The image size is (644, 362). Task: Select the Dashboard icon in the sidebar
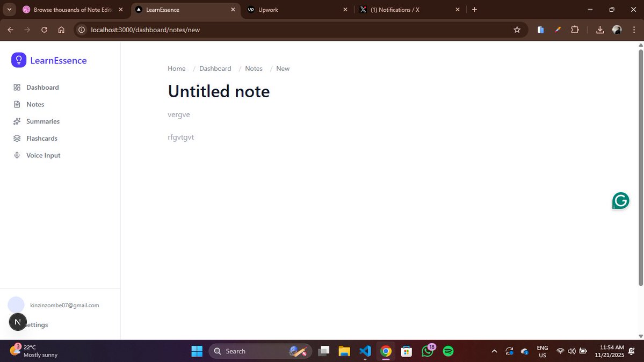pyautogui.click(x=17, y=87)
